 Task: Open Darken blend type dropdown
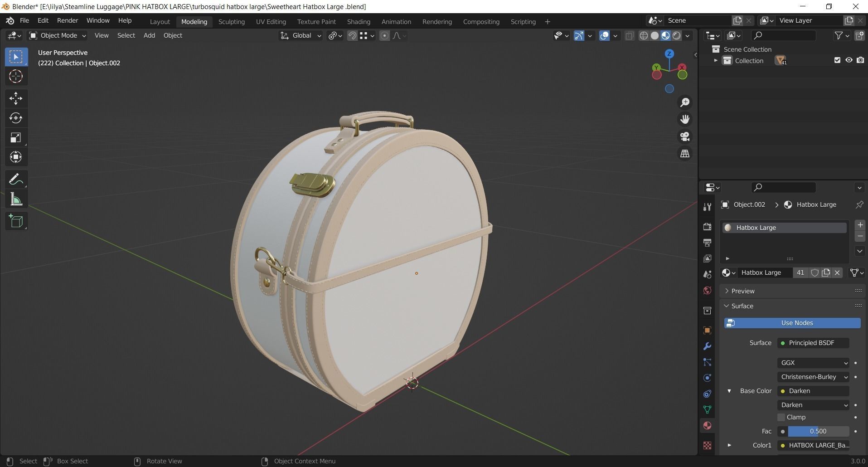click(x=814, y=405)
